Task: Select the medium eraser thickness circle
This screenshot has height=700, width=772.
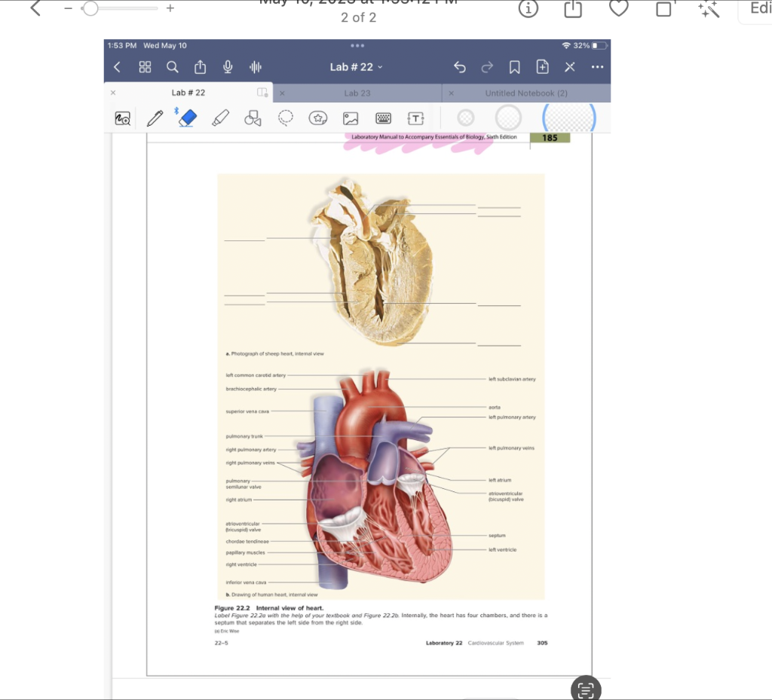Action: click(x=508, y=118)
